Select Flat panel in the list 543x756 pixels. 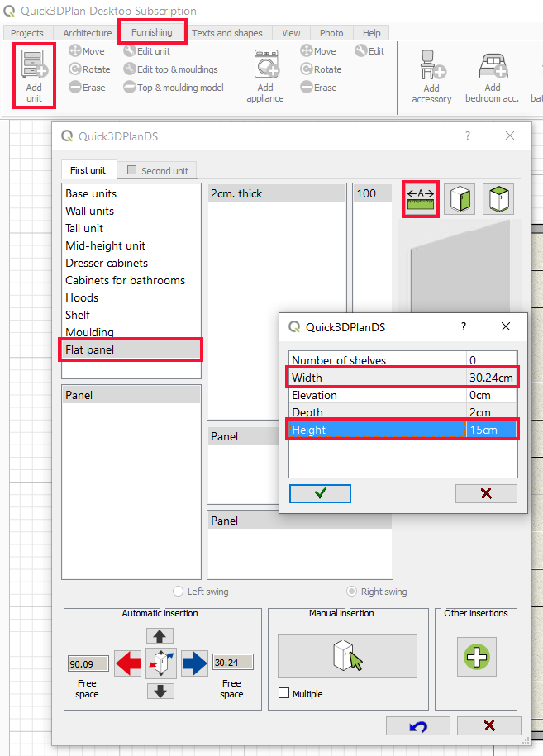point(131,349)
